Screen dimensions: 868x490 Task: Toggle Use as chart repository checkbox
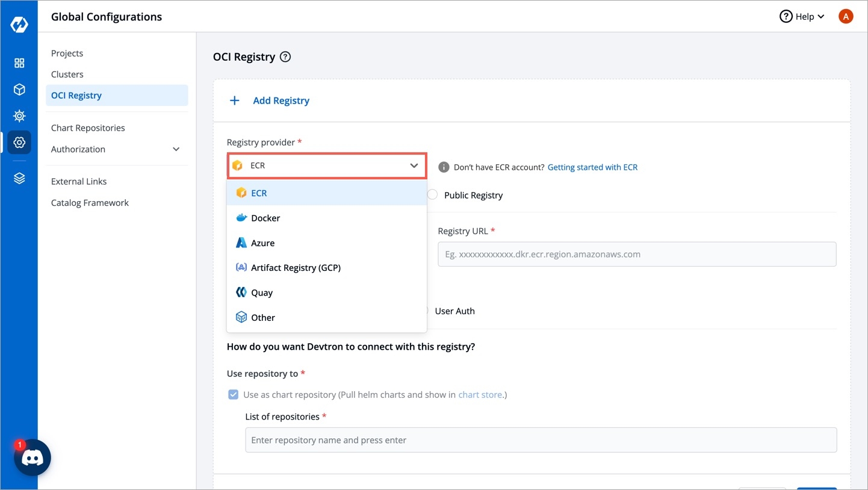pyautogui.click(x=233, y=395)
